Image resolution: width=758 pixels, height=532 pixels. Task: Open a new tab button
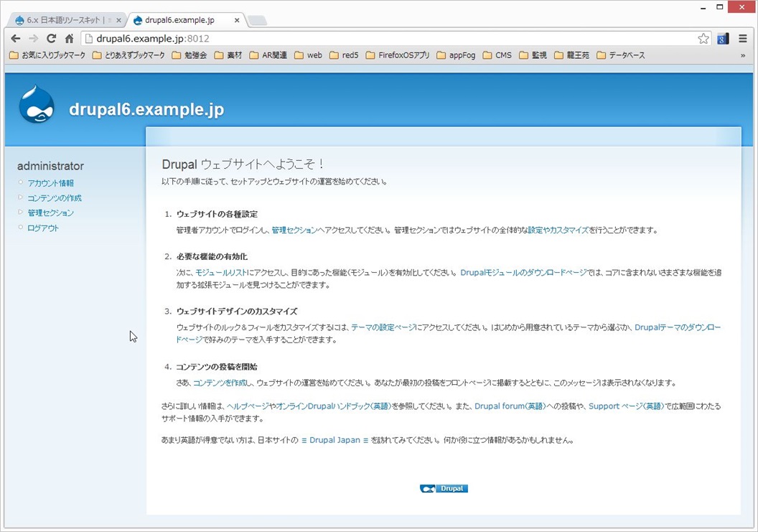click(x=257, y=20)
